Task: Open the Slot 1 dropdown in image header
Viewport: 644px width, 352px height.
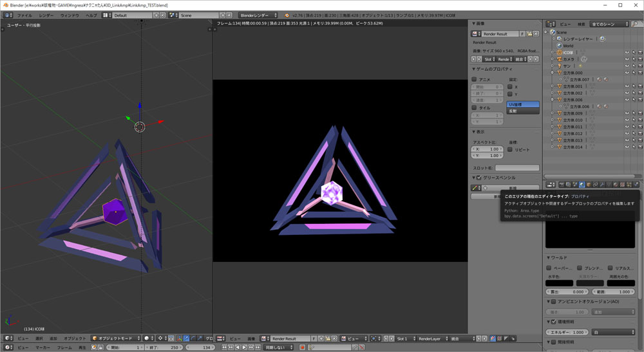Action: pyautogui.click(x=405, y=338)
